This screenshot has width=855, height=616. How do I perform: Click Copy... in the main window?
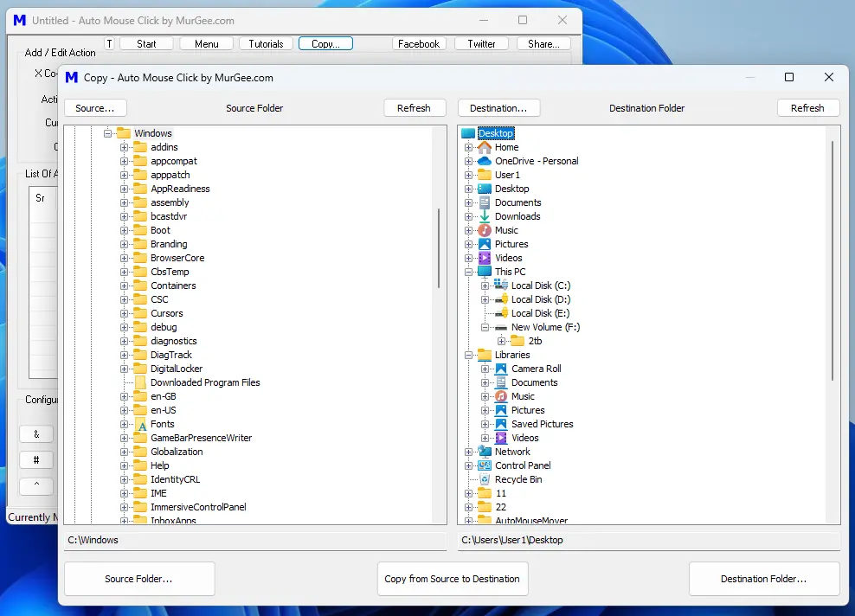[x=325, y=43]
